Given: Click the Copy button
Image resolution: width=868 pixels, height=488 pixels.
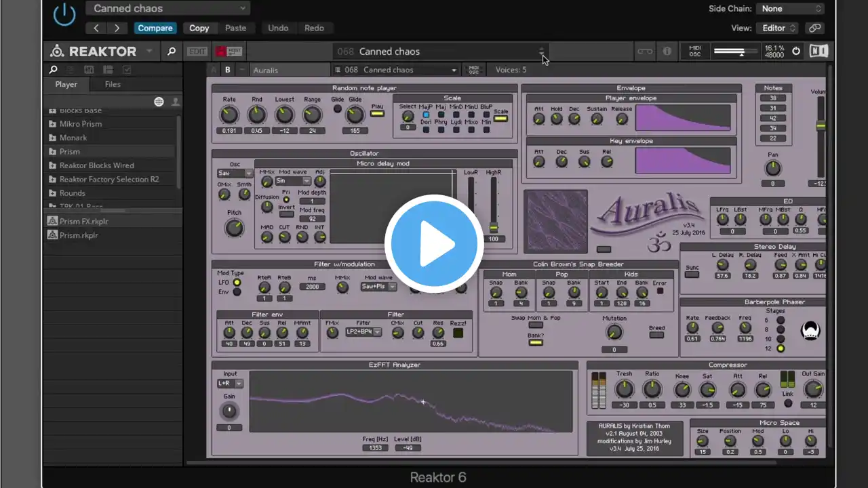Looking at the screenshot, I should coord(199,28).
